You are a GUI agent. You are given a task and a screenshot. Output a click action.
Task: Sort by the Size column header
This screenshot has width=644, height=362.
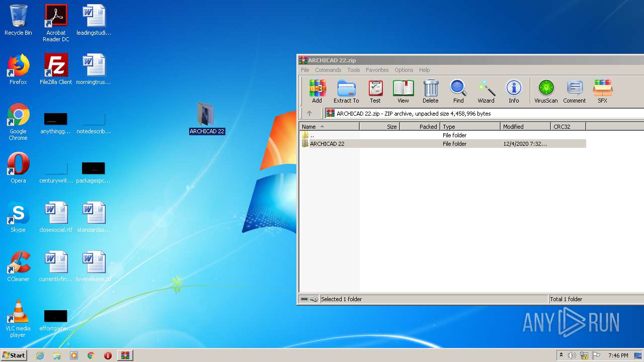click(379, 127)
